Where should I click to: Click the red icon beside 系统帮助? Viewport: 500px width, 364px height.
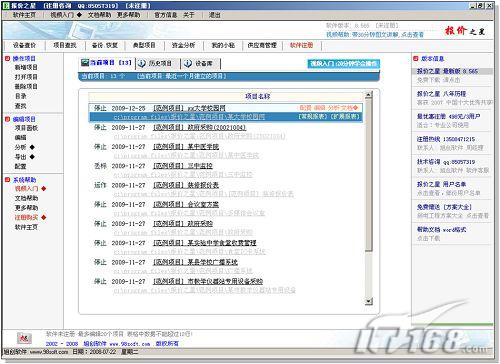pos(8,180)
